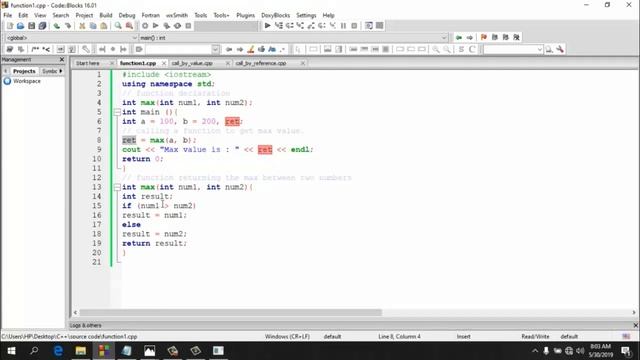This screenshot has height=360, width=640.
Task: Open the File menu
Action: [x=8, y=15]
